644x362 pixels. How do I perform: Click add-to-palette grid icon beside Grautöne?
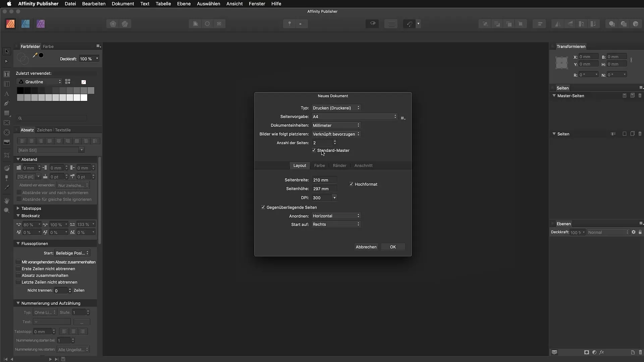[68, 82]
